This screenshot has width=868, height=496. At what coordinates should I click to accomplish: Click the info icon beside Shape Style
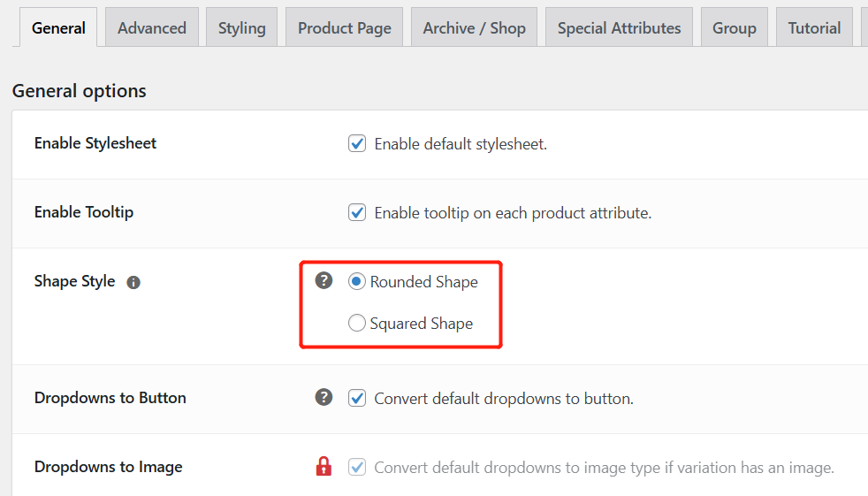(133, 283)
